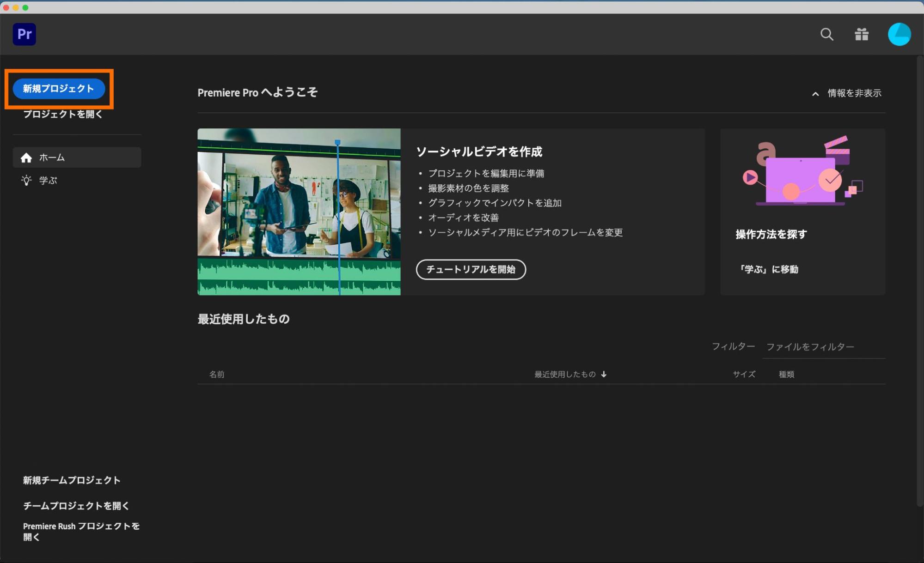Click the ファイルをフィルター input field
The width and height of the screenshot is (924, 563).
pos(823,347)
